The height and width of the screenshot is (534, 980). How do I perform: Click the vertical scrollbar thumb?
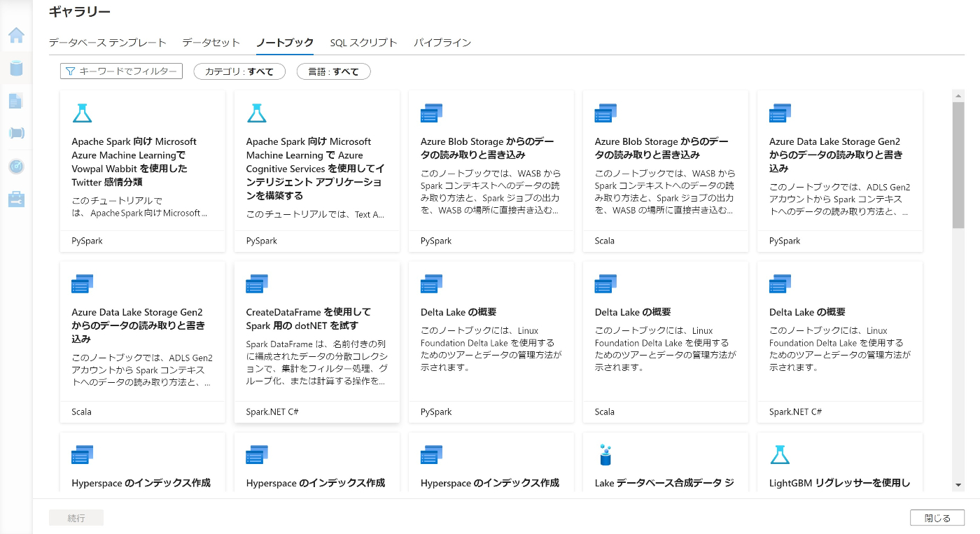point(958,164)
